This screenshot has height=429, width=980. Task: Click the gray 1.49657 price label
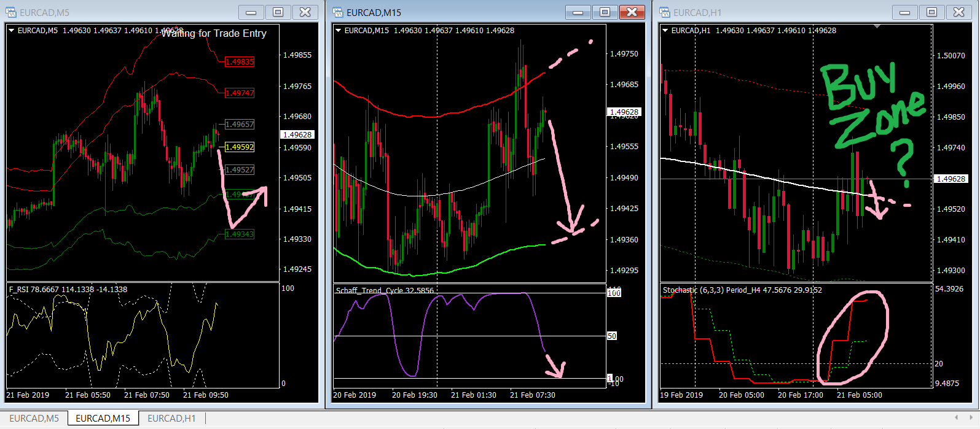tap(240, 124)
